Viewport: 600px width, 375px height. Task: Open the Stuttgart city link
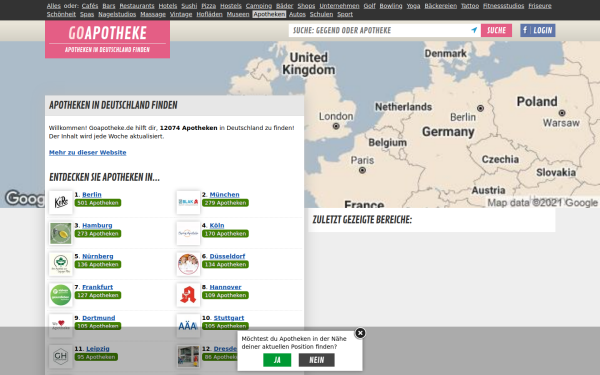(229, 318)
